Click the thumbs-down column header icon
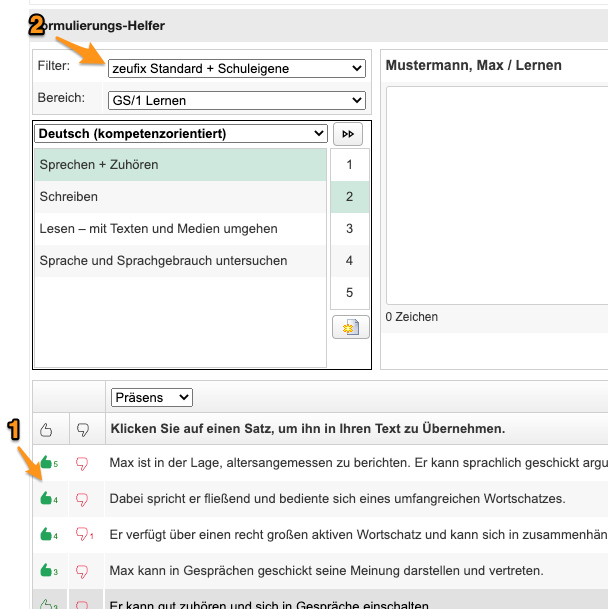 coord(83,430)
